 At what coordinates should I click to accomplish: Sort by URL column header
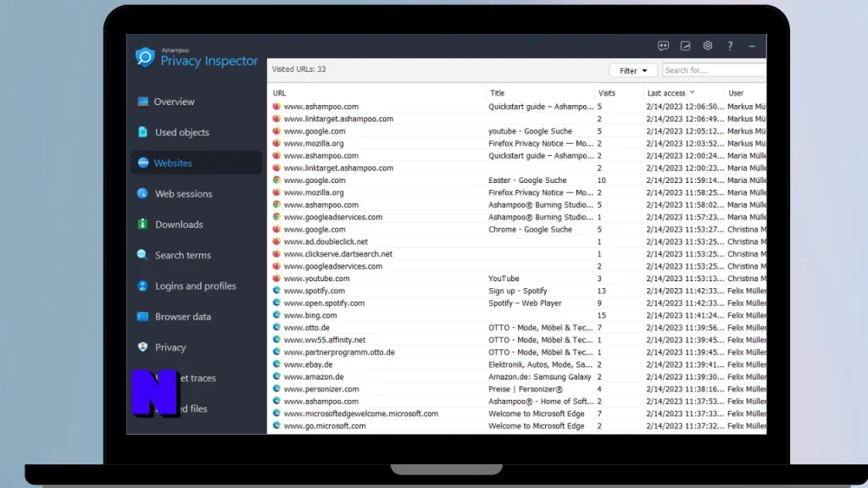pyautogui.click(x=280, y=93)
